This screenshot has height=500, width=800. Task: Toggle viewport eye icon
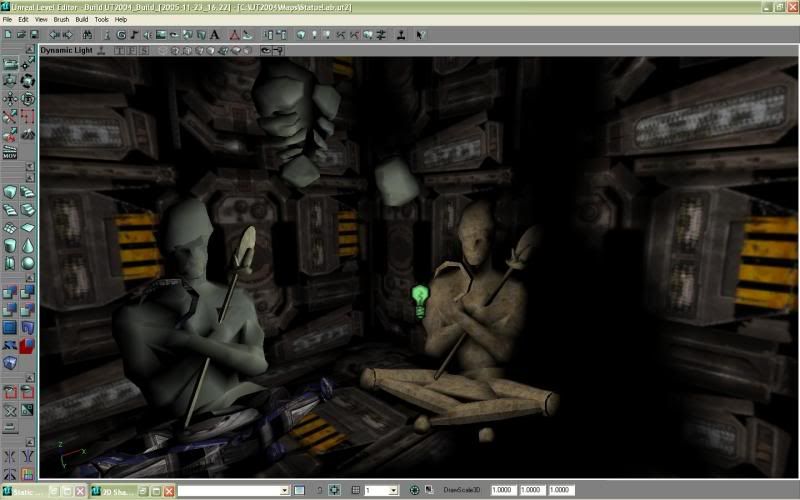point(266,51)
